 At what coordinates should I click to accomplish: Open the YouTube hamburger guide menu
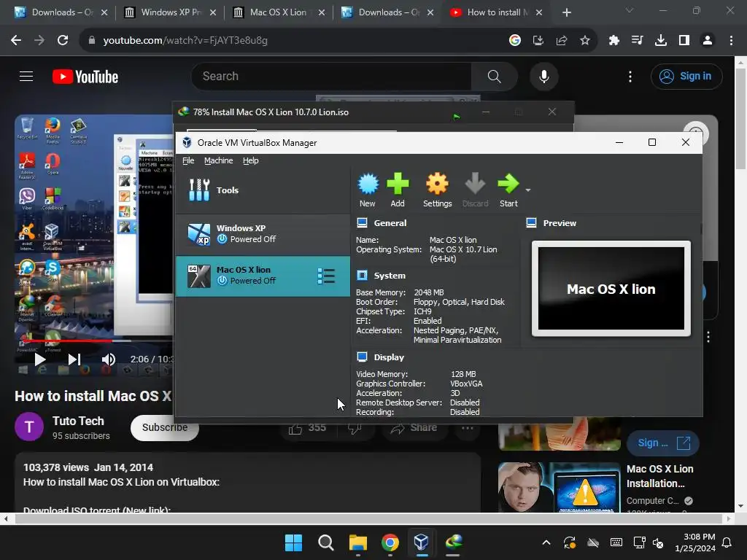[26, 76]
